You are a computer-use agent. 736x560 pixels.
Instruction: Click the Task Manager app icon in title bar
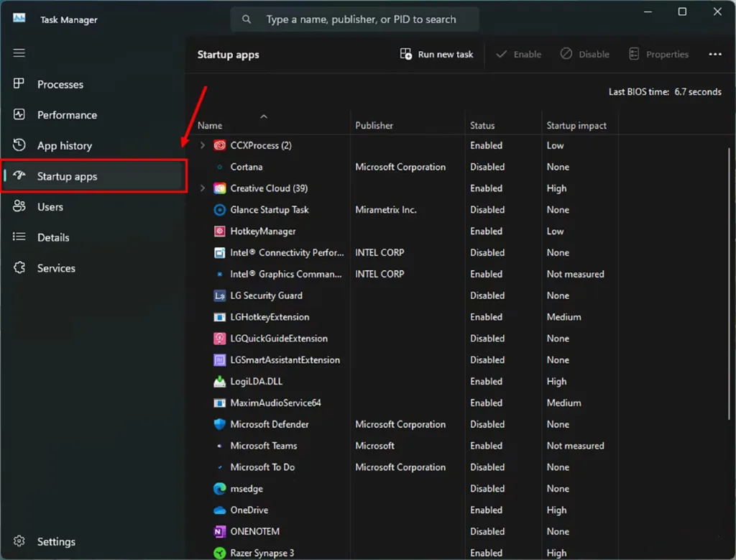pos(19,18)
